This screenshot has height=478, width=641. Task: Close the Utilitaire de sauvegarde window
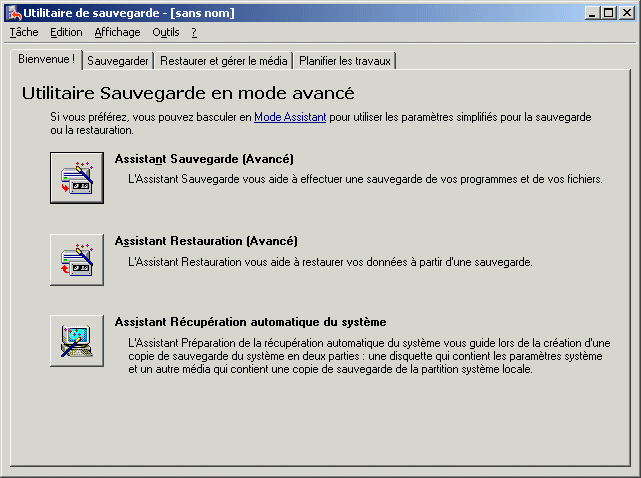point(627,12)
